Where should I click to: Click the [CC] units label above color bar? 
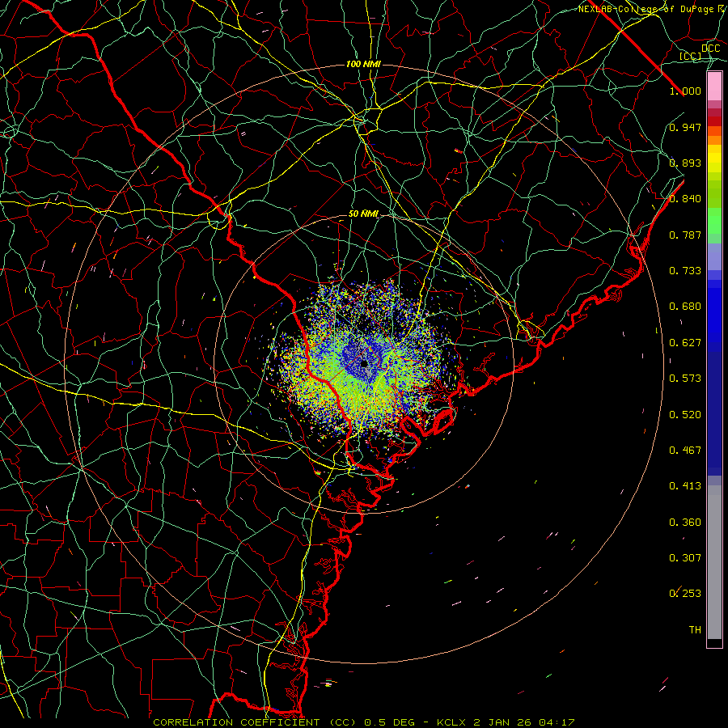point(690,56)
